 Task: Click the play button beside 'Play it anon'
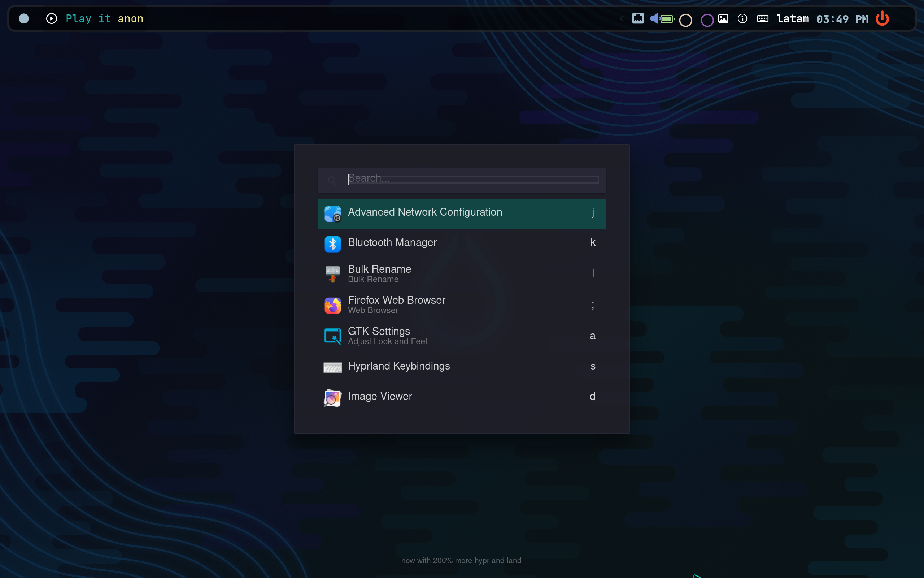[x=52, y=18]
